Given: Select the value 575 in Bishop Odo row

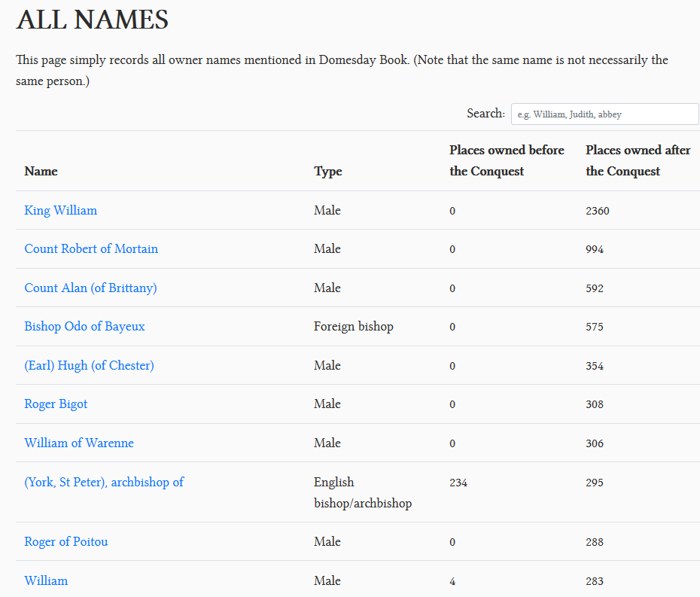Looking at the screenshot, I should [595, 327].
